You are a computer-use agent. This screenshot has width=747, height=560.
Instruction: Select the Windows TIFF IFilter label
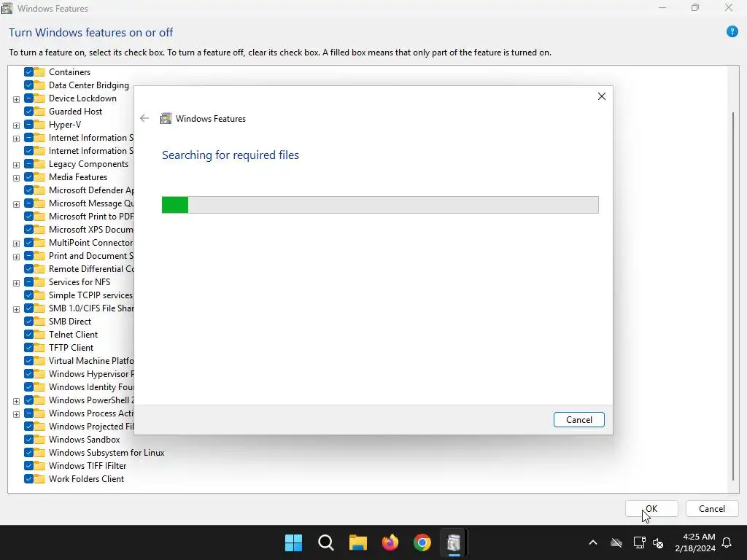88,466
